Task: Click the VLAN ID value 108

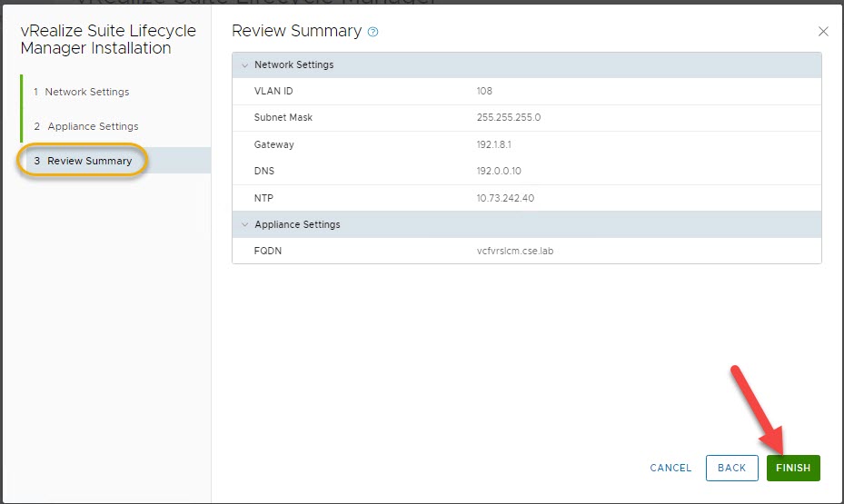Action: coord(484,91)
